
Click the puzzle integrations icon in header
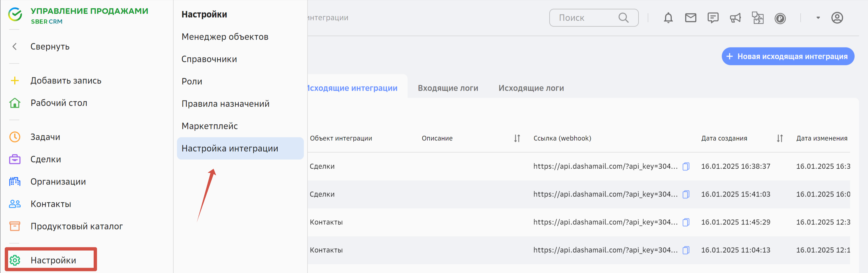758,18
